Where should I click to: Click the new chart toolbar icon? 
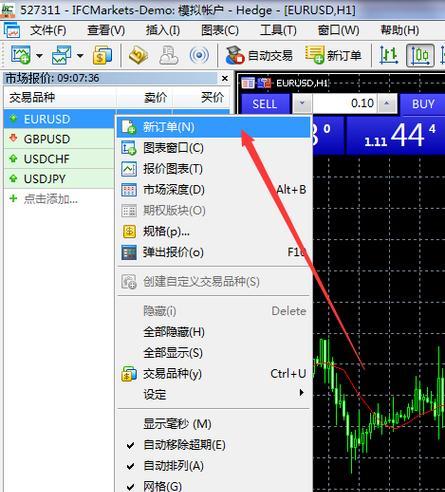(x=21, y=55)
